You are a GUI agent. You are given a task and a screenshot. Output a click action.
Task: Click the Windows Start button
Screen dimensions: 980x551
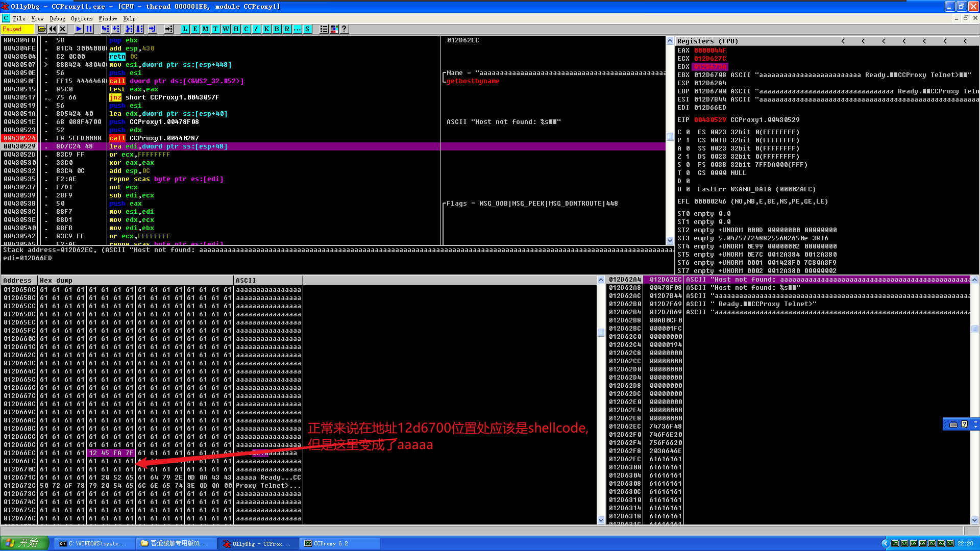[x=24, y=543]
